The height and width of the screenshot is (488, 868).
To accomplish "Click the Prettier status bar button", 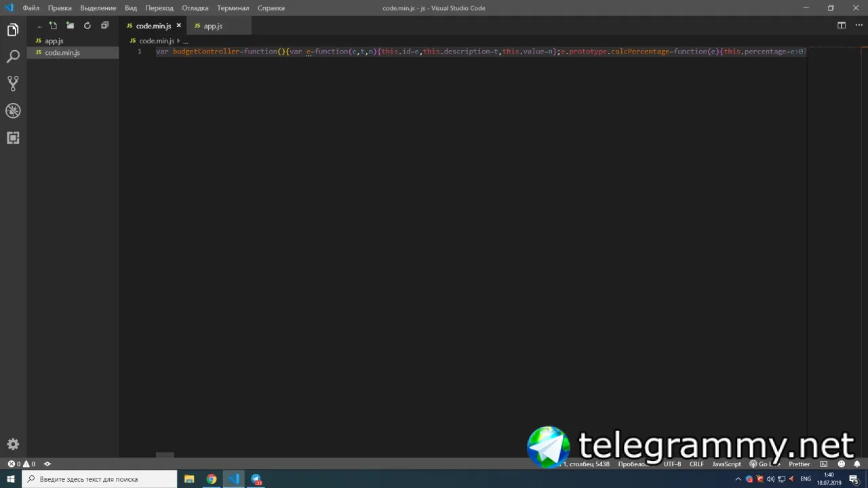I will tap(799, 464).
